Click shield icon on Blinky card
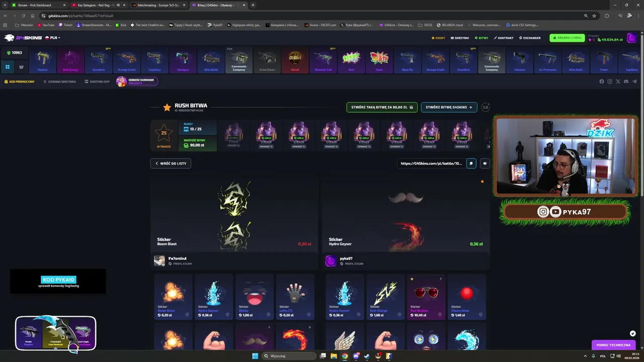The width and height of the screenshot is (644, 362). pos(268,315)
